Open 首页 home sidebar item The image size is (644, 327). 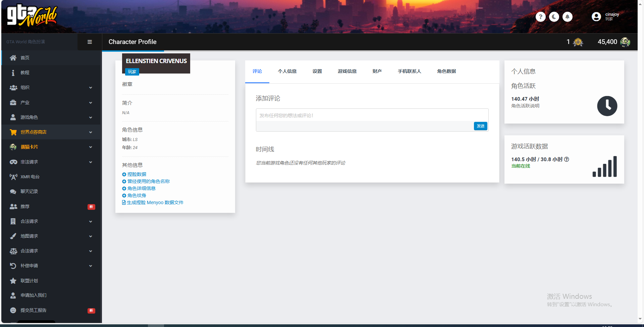click(51, 58)
